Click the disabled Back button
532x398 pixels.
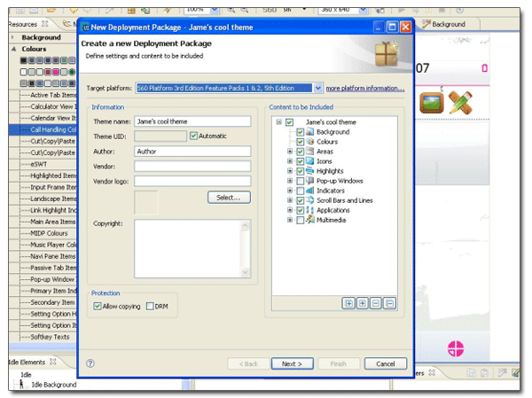click(248, 363)
